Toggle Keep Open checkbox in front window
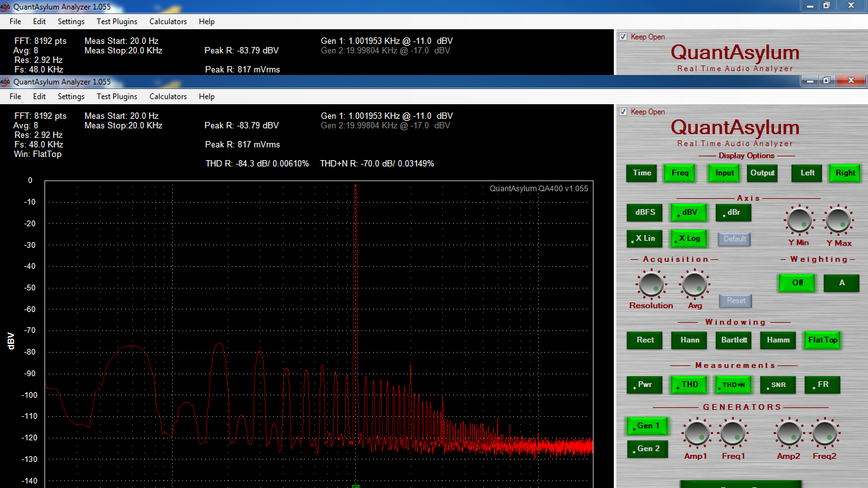Screen dimensions: 868x488 point(623,112)
